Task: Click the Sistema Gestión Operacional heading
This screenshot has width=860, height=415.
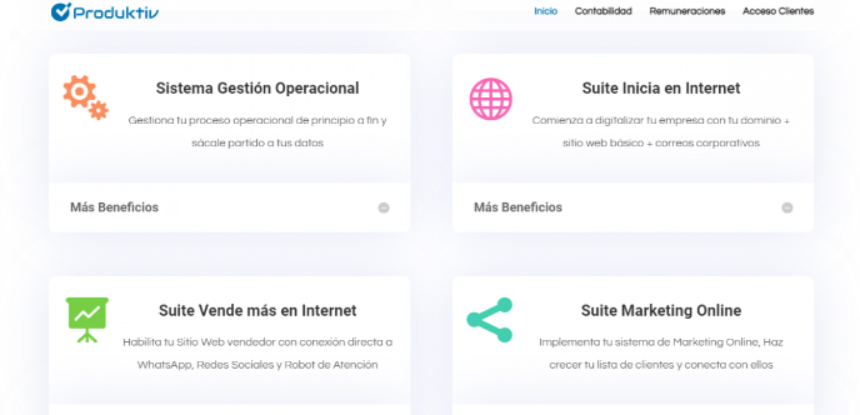Action: pos(257,88)
